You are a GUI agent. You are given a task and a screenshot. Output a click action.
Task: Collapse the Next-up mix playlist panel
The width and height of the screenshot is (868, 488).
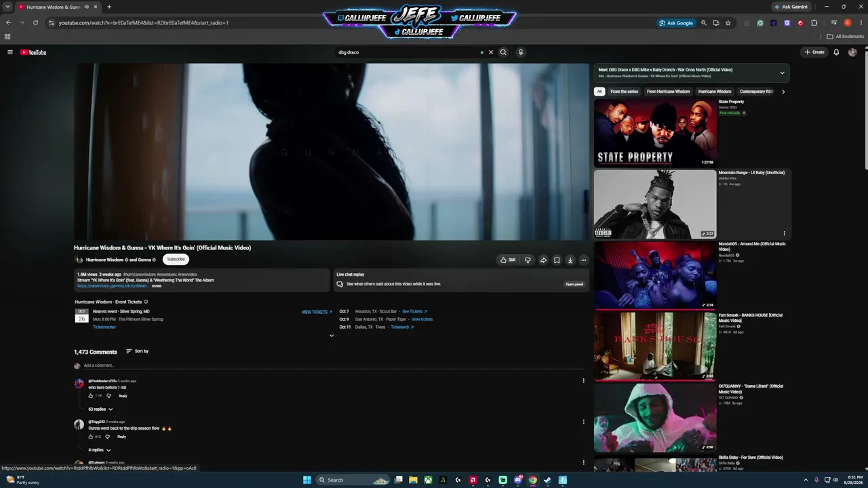[782, 73]
